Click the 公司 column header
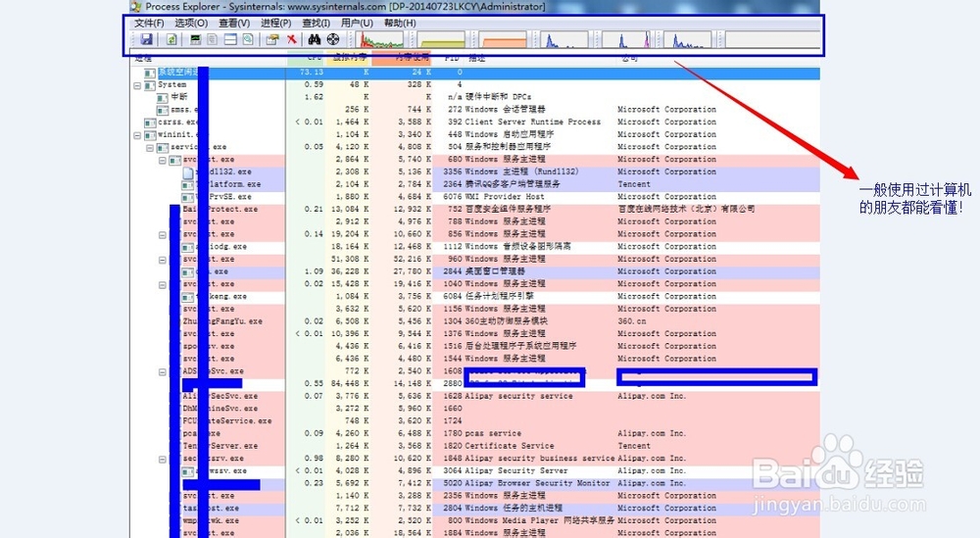This screenshot has height=538, width=980. [629, 59]
